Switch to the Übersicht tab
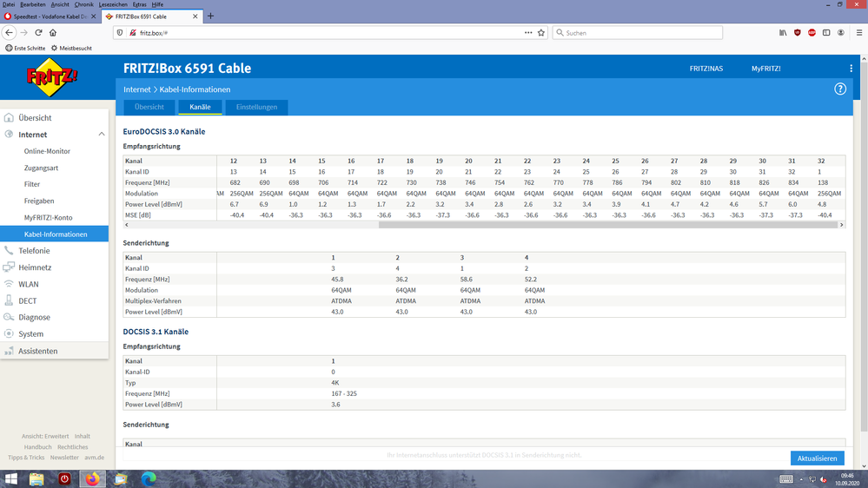This screenshot has height=488, width=868. (149, 107)
